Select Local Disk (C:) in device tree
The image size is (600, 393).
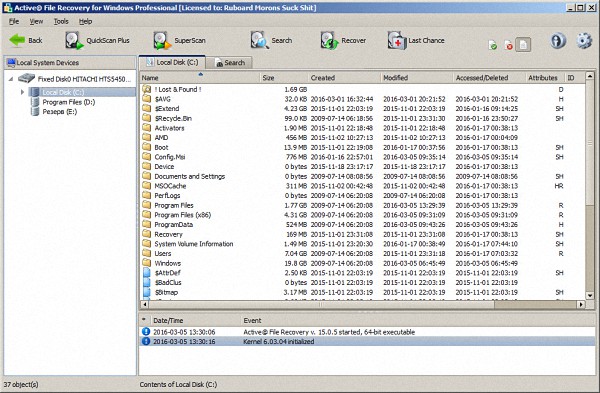[63, 92]
